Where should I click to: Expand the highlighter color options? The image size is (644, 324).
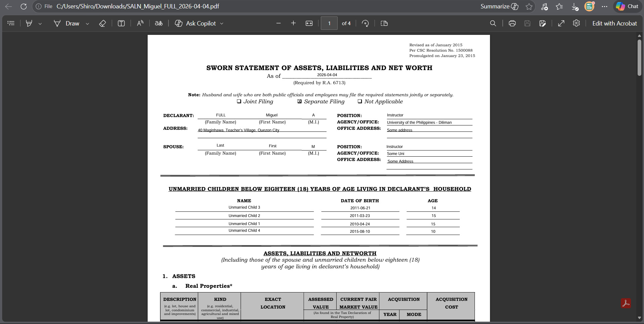click(x=40, y=23)
